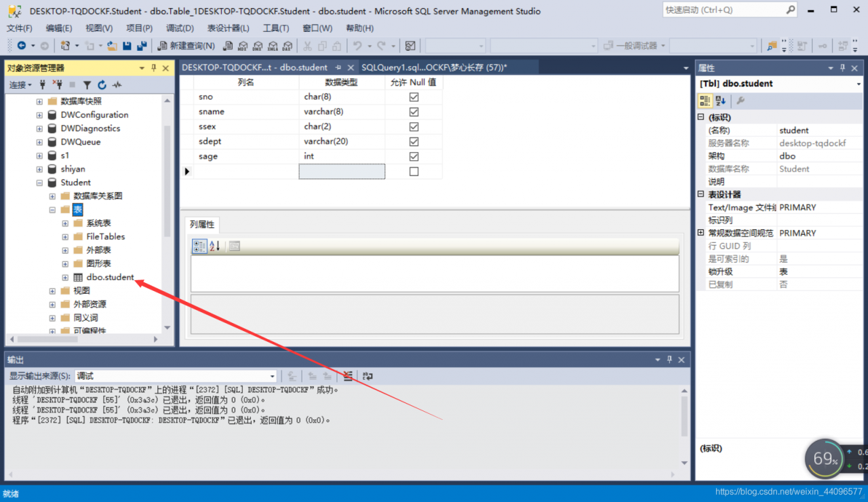Click the Property Pages wrench icon
The width and height of the screenshot is (868, 502).
click(740, 100)
